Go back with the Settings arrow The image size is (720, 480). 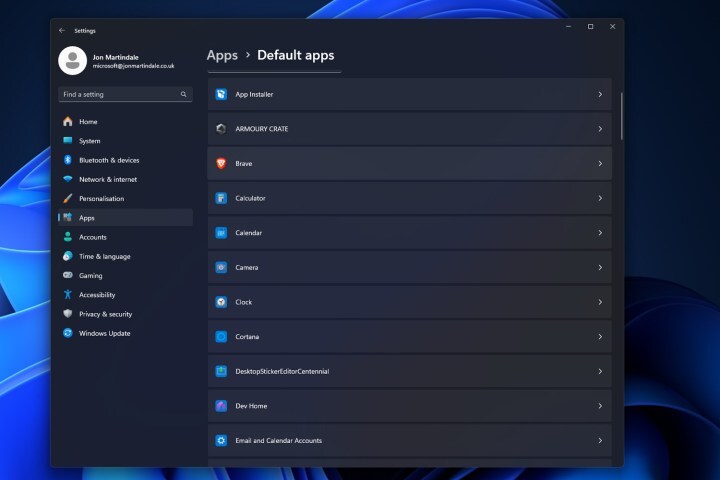tap(62, 30)
